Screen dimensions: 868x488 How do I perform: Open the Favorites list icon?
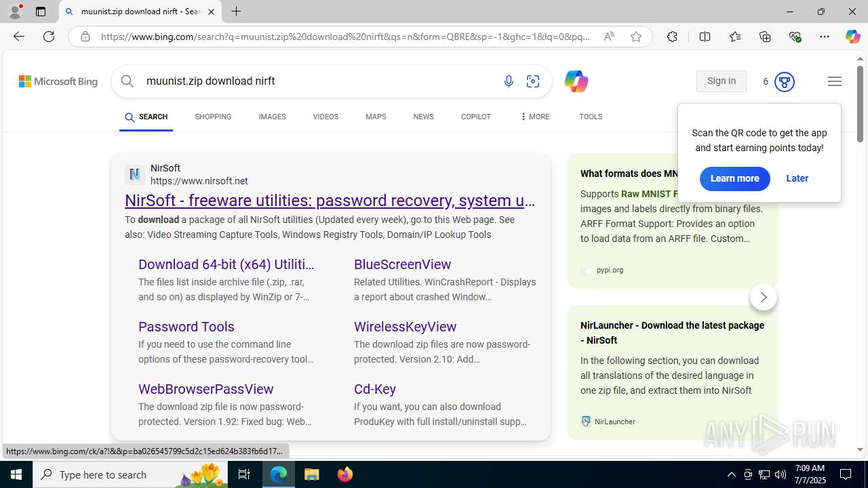(x=734, y=37)
